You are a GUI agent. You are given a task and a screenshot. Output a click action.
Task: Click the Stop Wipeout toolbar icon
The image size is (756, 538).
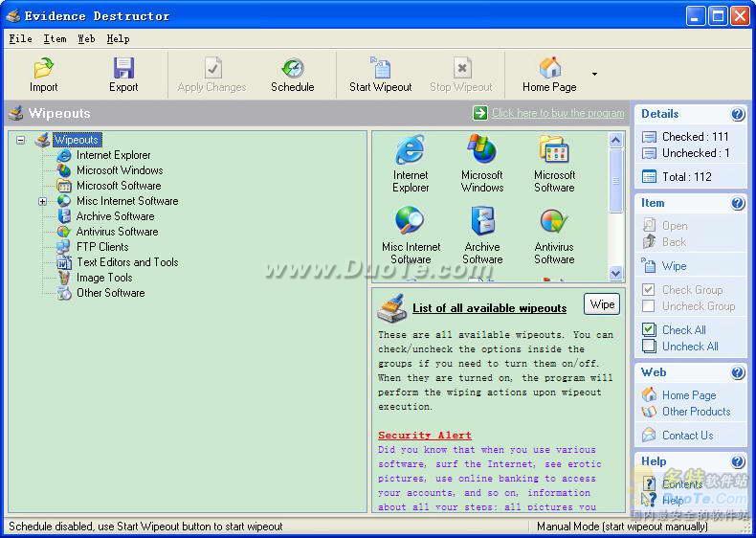[461, 68]
